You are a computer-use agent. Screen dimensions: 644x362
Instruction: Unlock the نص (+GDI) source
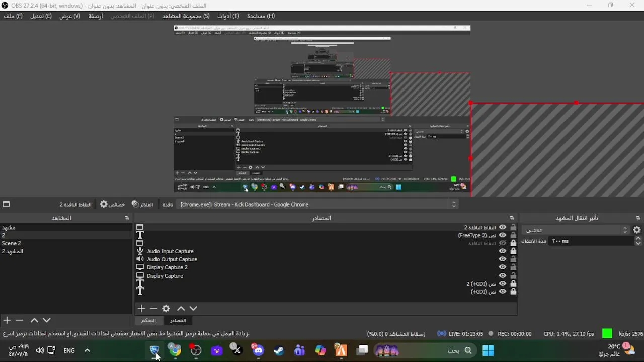tap(513, 292)
